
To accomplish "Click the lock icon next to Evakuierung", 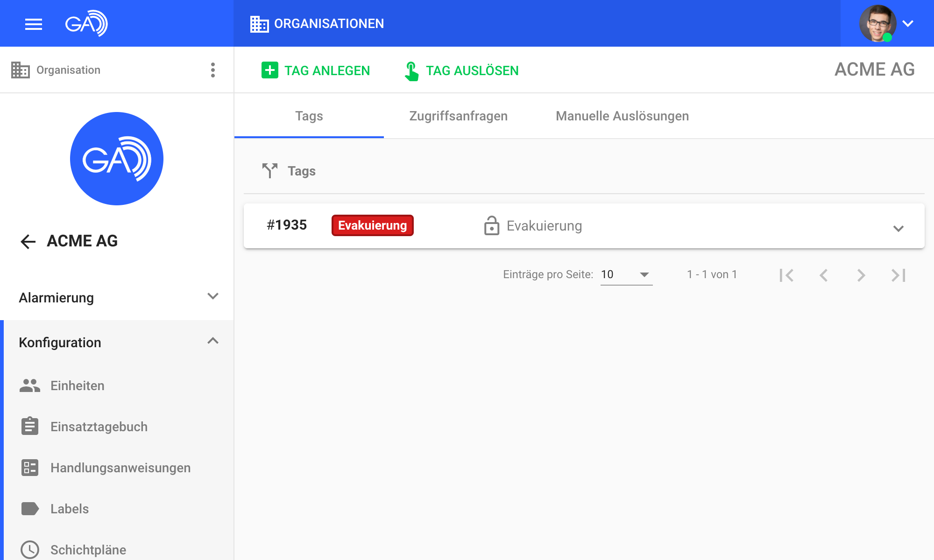I will 491,226.
